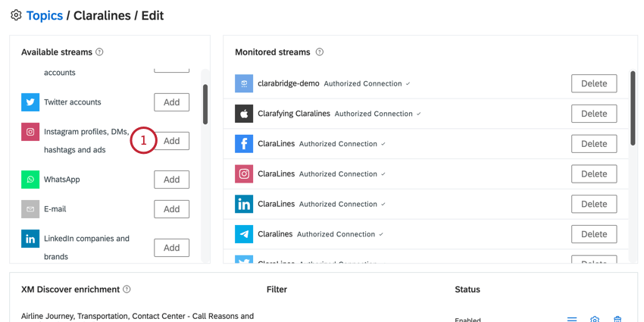Click the LinkedIn companies and brands label
644x322 pixels.
click(86, 248)
